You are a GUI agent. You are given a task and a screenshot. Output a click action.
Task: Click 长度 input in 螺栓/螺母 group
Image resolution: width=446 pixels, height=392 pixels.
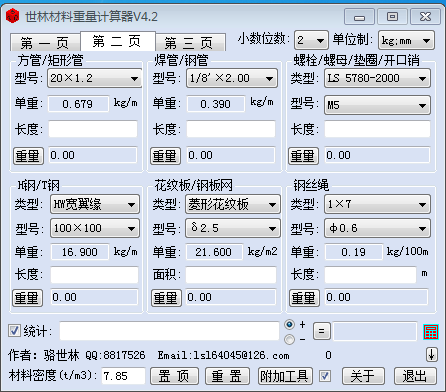coord(378,129)
